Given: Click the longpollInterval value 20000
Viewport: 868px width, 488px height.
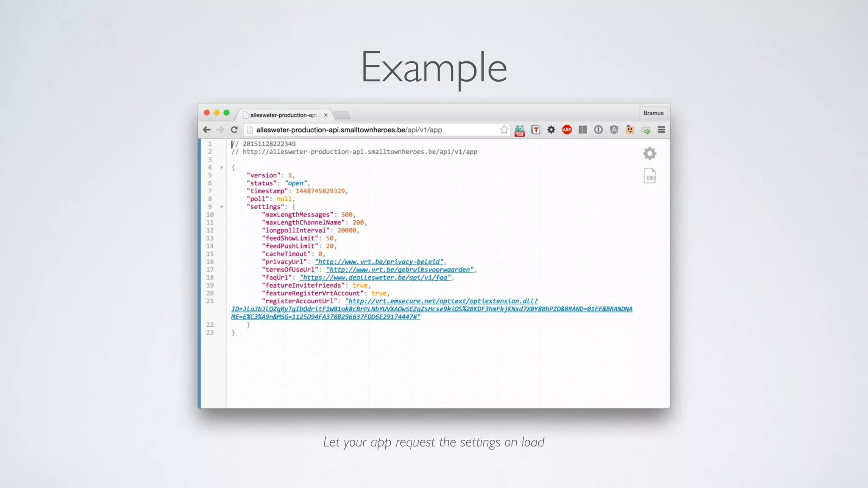Looking at the screenshot, I should coord(347,230).
